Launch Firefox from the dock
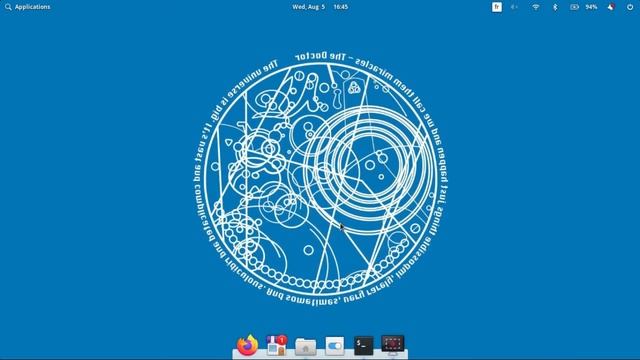The height and width of the screenshot is (360, 640). 247,345
